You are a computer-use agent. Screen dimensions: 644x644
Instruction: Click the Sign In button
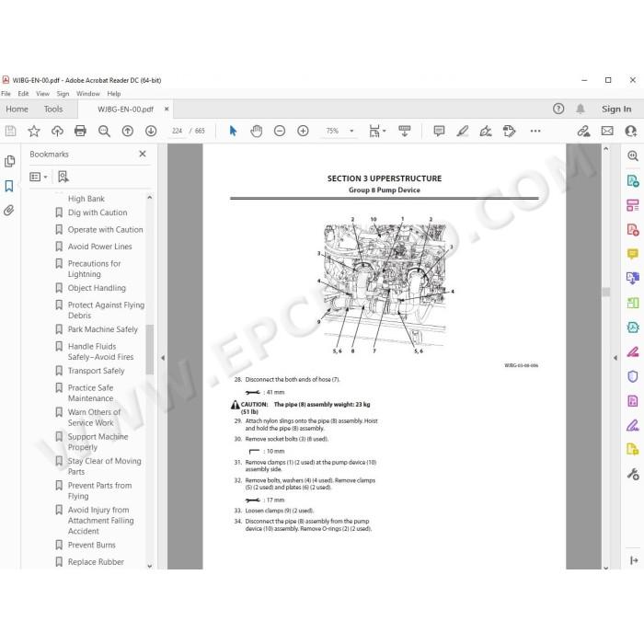pos(616,109)
